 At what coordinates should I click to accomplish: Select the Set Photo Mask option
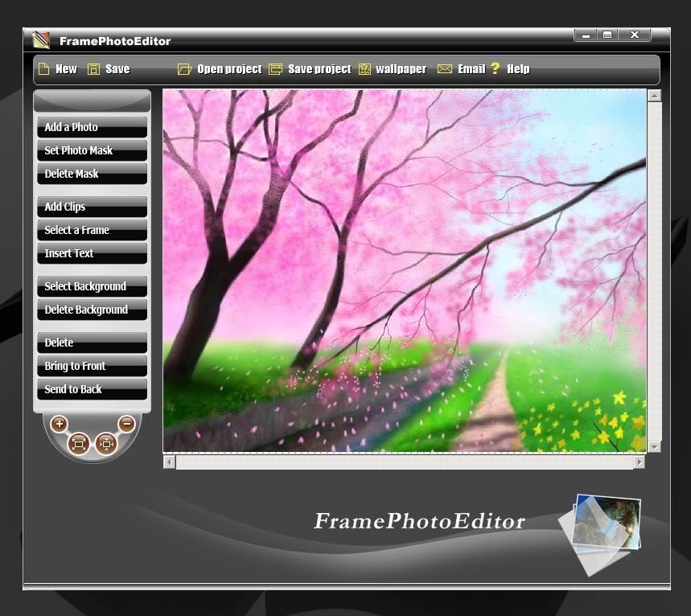pos(91,150)
